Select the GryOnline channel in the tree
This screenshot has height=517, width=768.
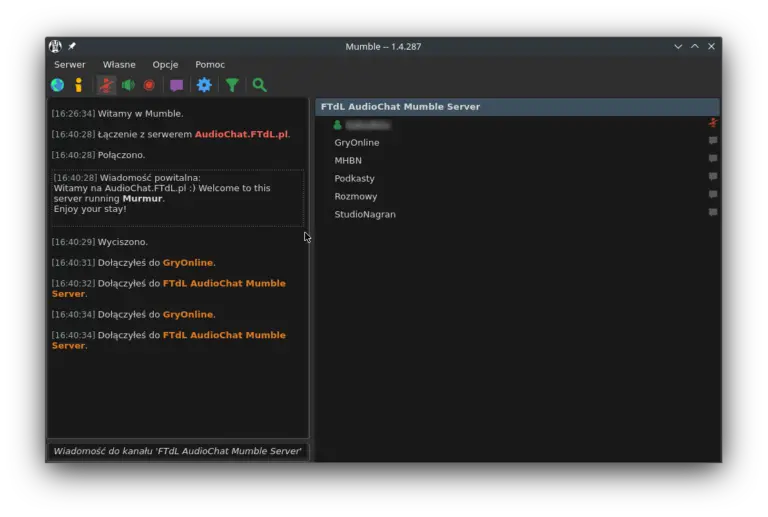click(x=357, y=142)
